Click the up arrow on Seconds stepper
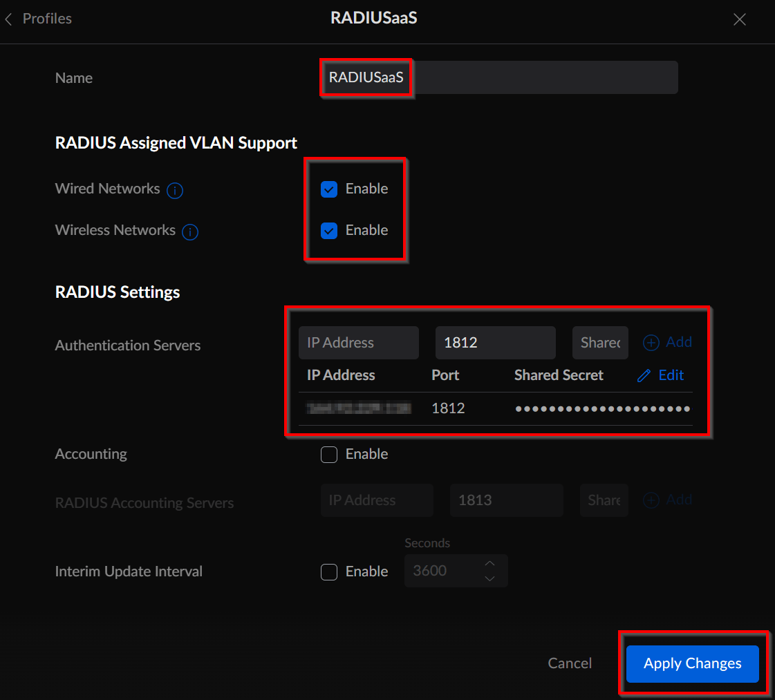The width and height of the screenshot is (775, 700). pos(489,564)
